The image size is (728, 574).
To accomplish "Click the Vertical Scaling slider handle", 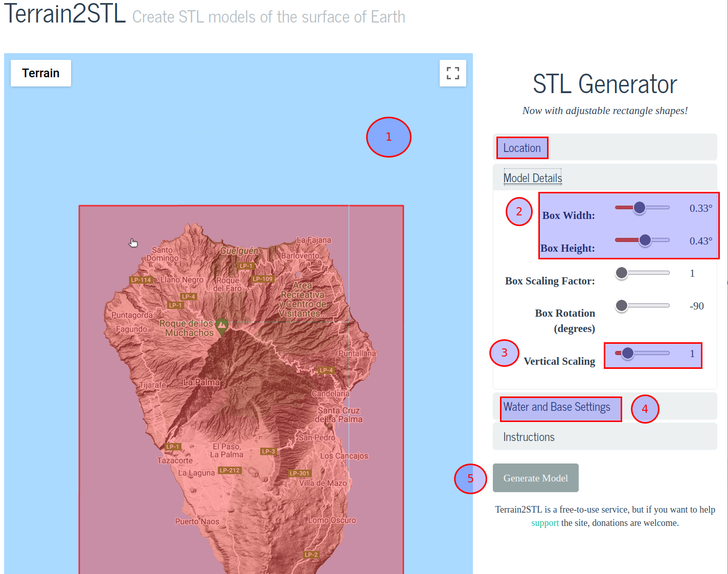I will click(x=627, y=353).
